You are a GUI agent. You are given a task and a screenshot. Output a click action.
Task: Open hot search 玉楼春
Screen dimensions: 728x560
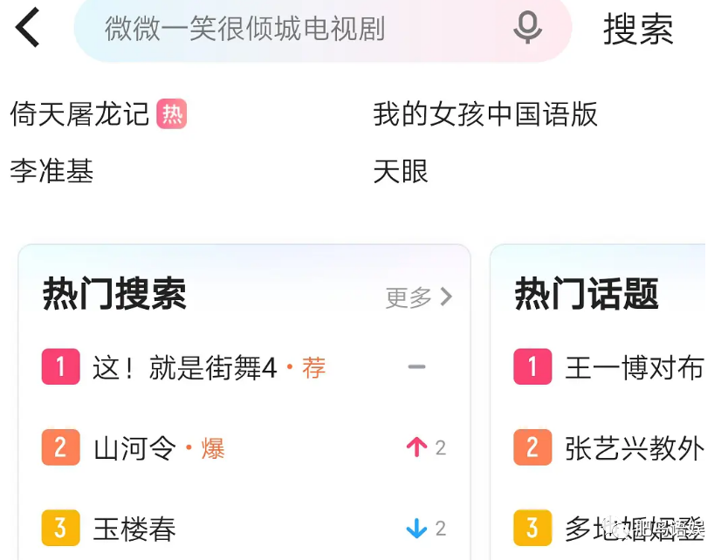tap(134, 529)
